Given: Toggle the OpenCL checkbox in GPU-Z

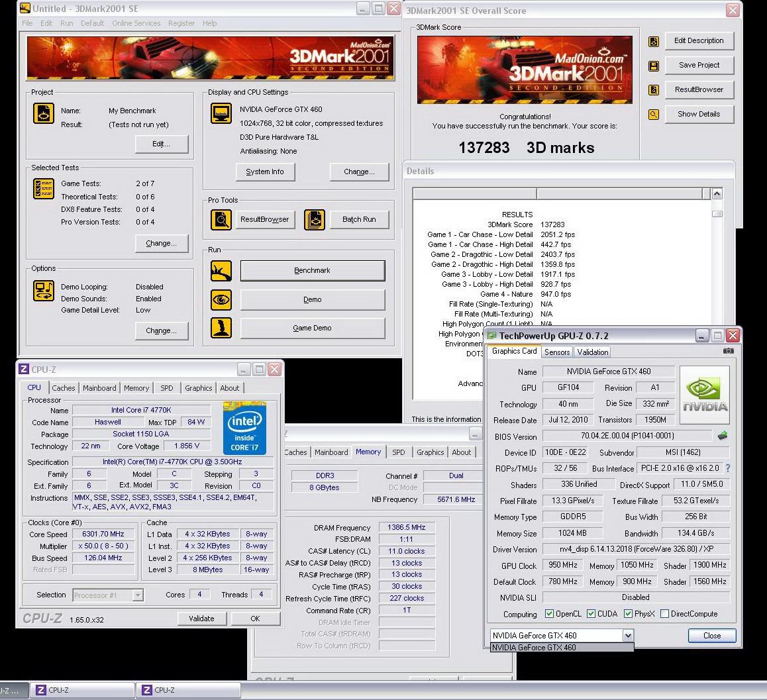Looking at the screenshot, I should (x=549, y=613).
